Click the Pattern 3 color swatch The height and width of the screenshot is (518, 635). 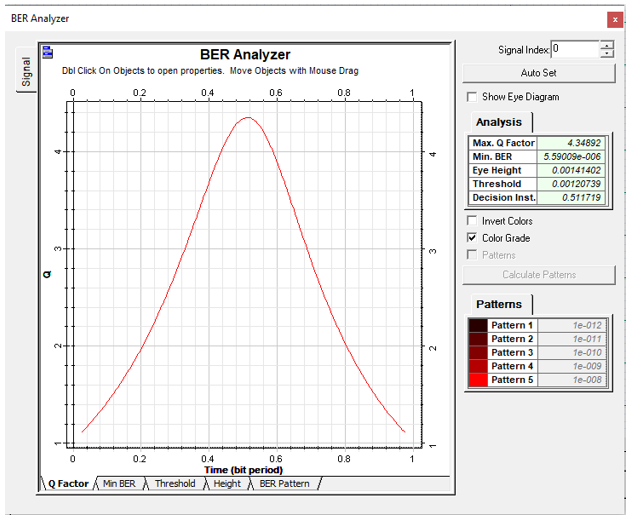pyautogui.click(x=478, y=353)
